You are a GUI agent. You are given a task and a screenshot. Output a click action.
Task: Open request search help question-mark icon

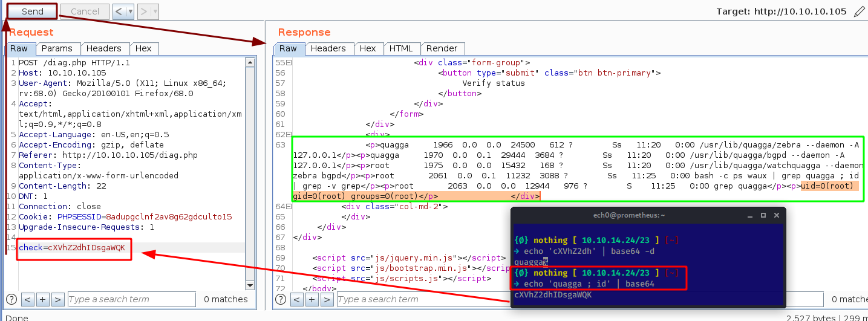[10, 299]
